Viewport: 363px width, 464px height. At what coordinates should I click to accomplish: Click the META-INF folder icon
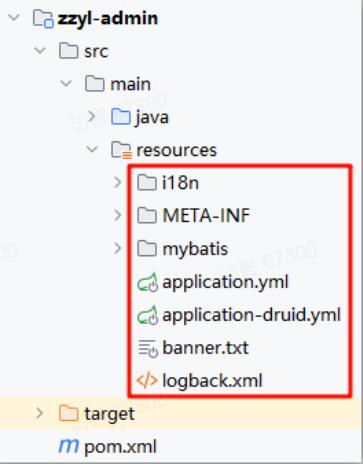pyautogui.click(x=147, y=215)
